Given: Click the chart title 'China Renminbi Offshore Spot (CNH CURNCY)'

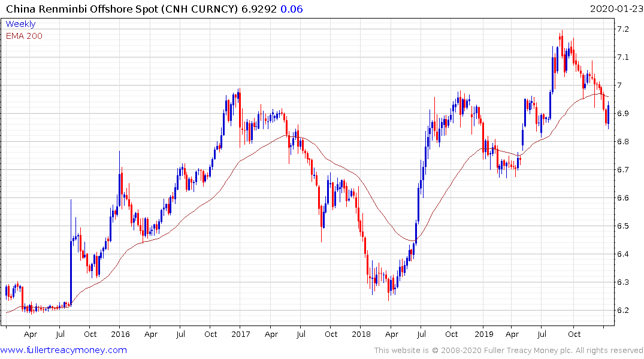Looking at the screenshot, I should (x=122, y=9).
